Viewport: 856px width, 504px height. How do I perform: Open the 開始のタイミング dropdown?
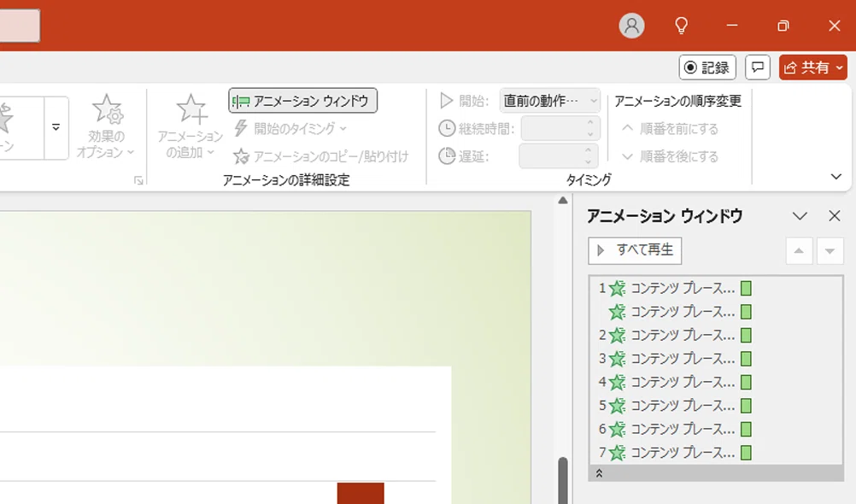[x=290, y=129]
